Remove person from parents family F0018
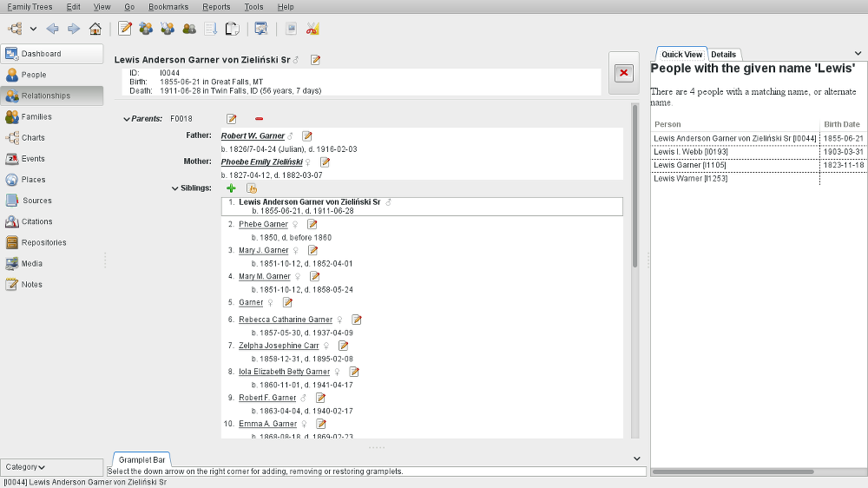 [260, 119]
